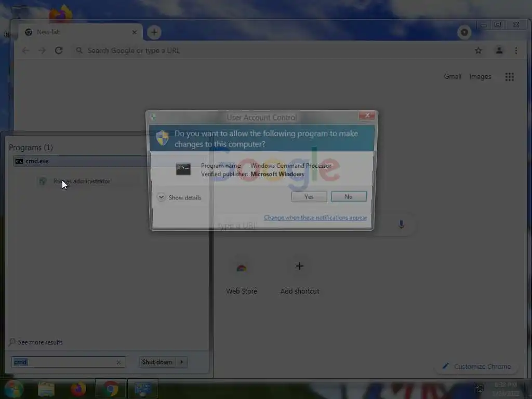Click the Chrome media/record indicator icon
Image resolution: width=532 pixels, height=399 pixels.
(x=464, y=32)
